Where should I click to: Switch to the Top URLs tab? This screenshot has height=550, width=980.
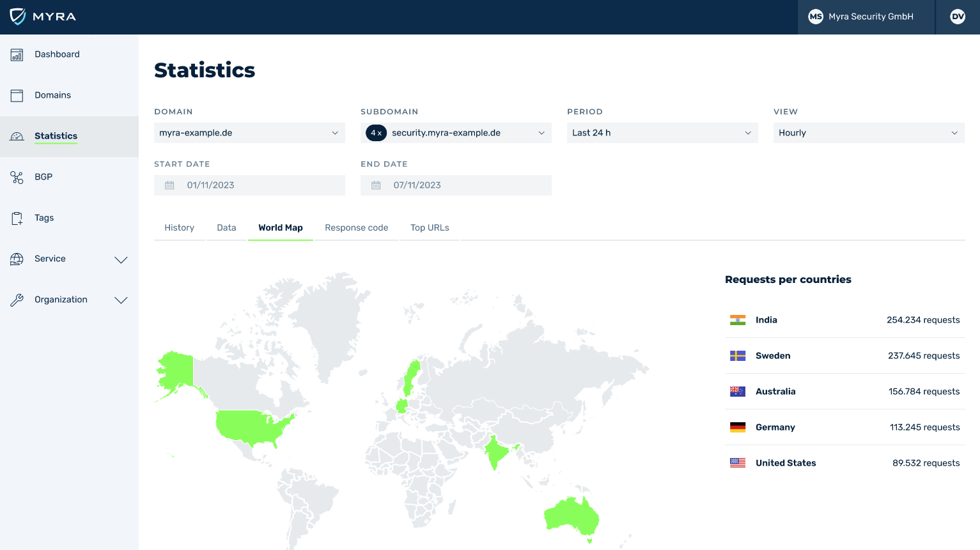pyautogui.click(x=430, y=228)
